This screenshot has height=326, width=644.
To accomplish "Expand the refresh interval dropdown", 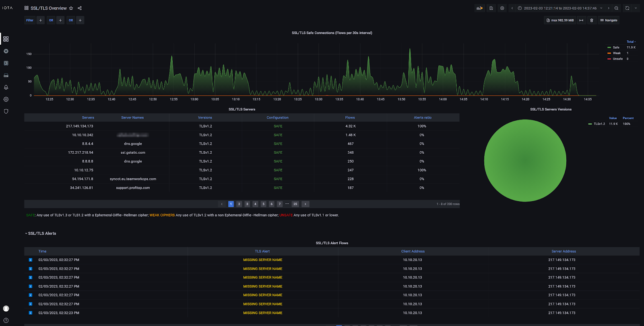I will click(x=636, y=8).
